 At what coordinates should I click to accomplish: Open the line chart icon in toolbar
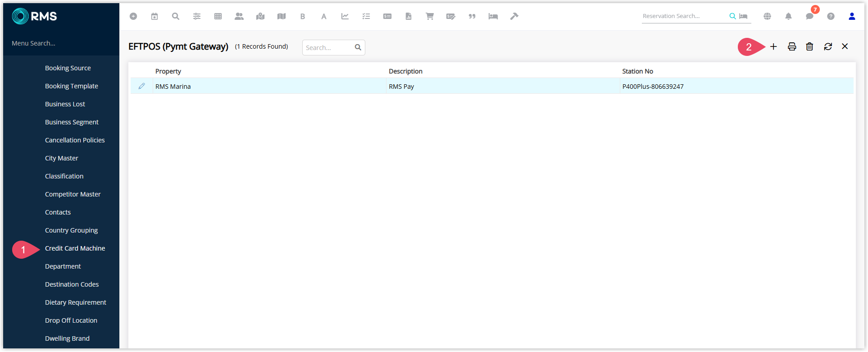345,16
